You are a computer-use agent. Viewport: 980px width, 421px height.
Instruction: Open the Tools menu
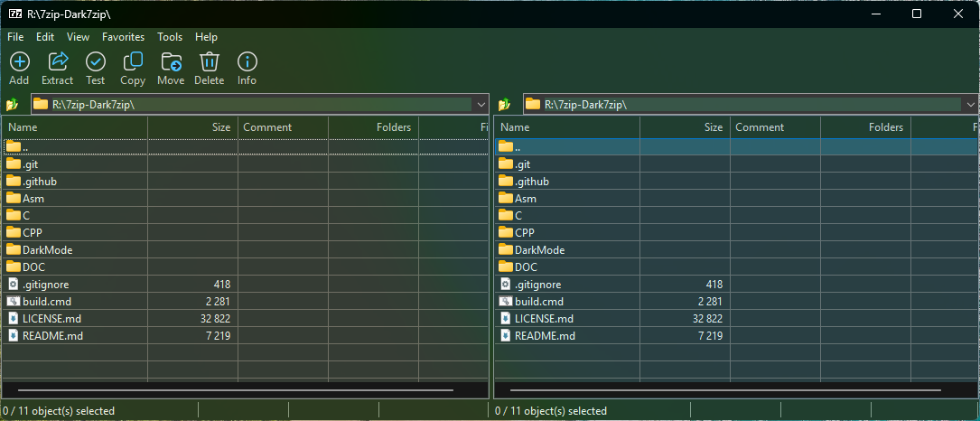tap(170, 37)
